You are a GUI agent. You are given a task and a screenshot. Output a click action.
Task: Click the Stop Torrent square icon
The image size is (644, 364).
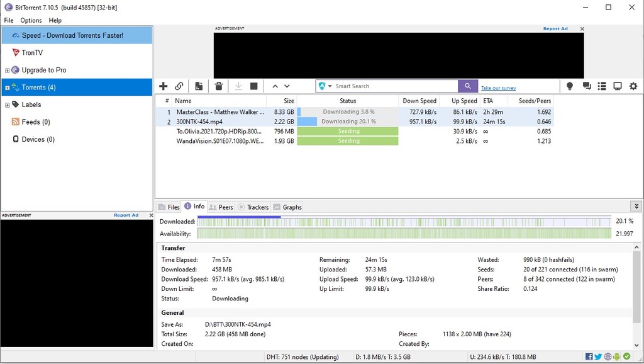254,86
